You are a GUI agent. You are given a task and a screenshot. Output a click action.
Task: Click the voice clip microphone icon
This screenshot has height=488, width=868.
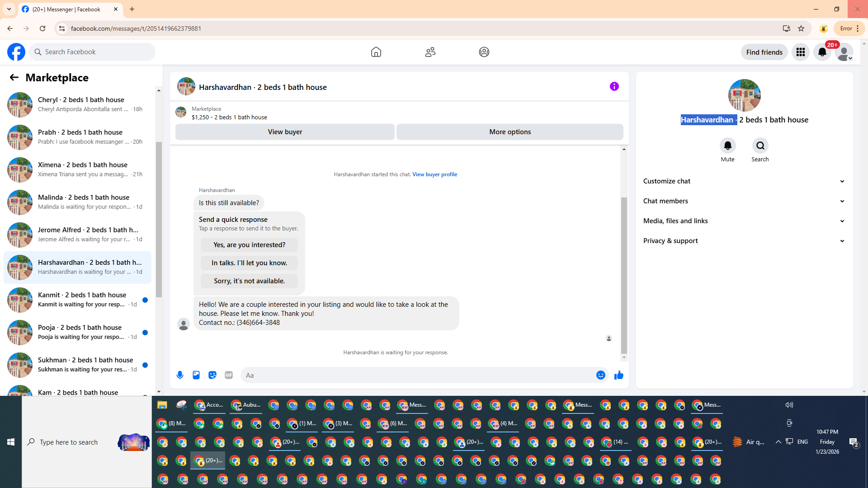click(x=180, y=375)
